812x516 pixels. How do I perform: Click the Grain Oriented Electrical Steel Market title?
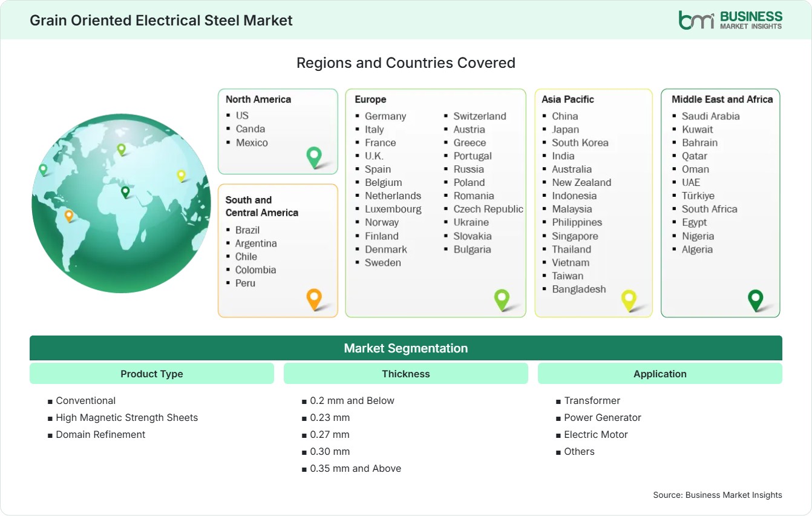[161, 20]
